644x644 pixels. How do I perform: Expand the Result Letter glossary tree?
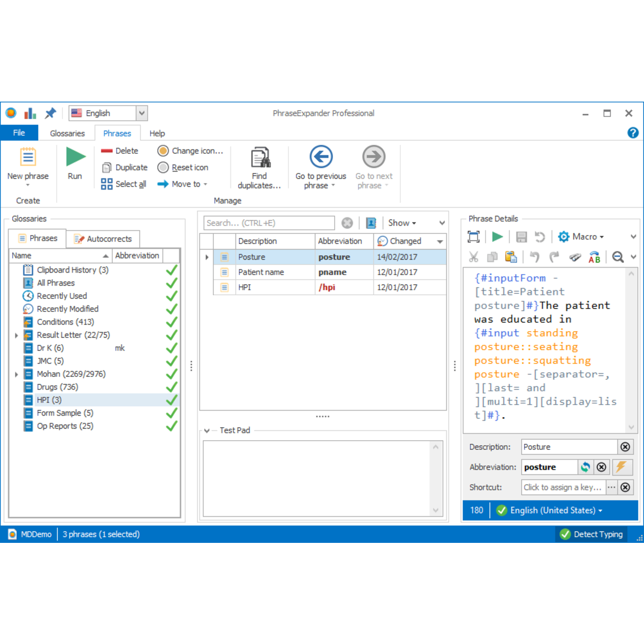point(16,336)
